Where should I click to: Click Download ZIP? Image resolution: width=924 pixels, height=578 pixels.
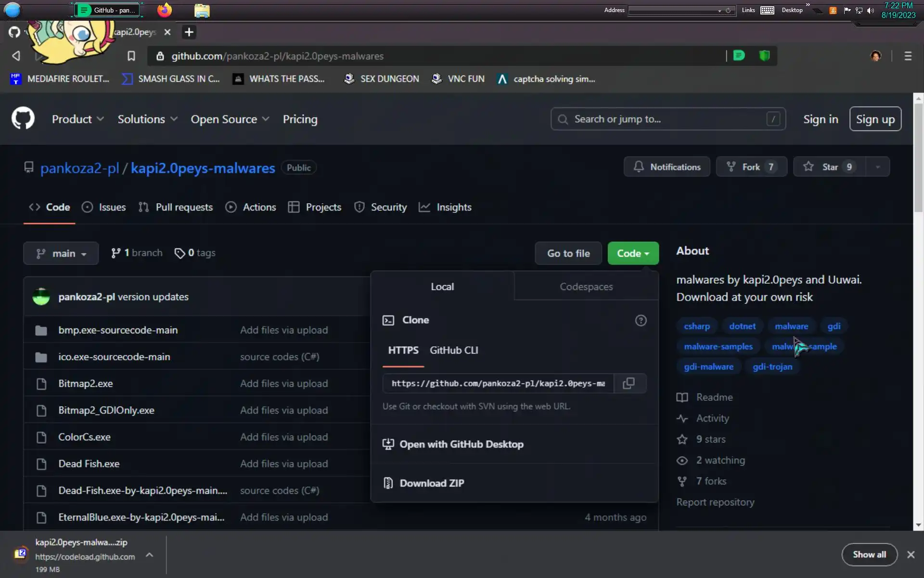point(432,483)
